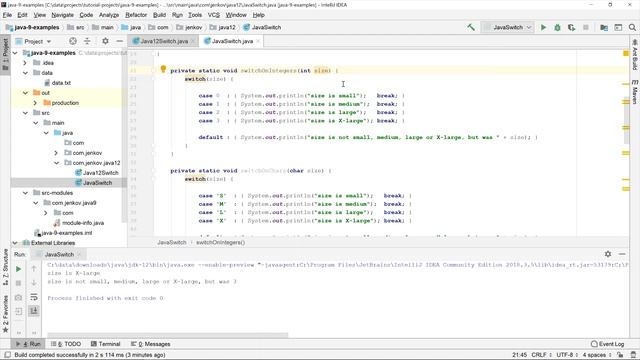
Task: Hide Run panel with minus icon
Action: (x=622, y=254)
